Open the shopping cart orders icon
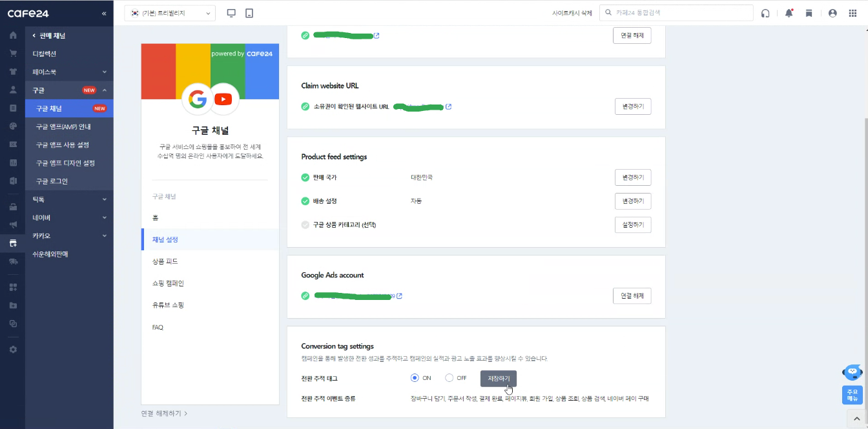 (x=13, y=53)
